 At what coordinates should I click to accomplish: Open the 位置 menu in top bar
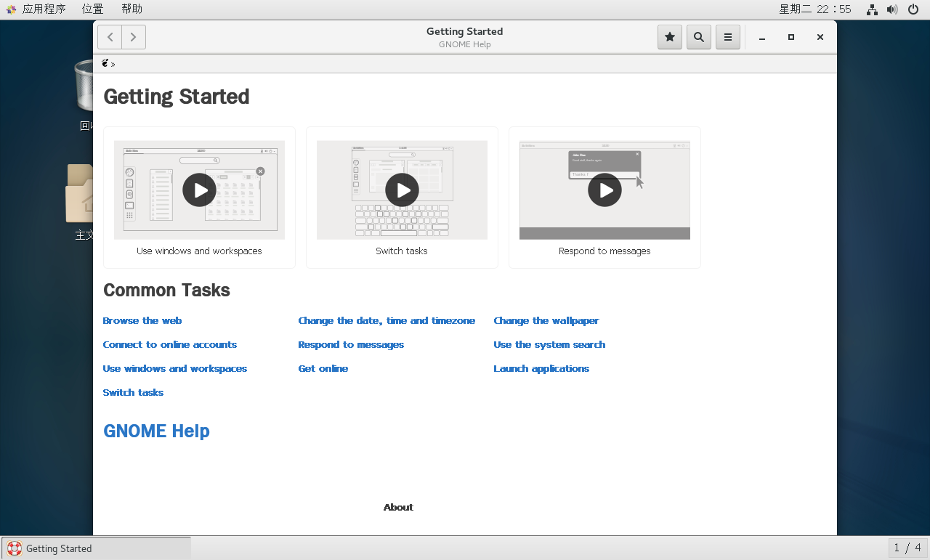click(x=92, y=9)
